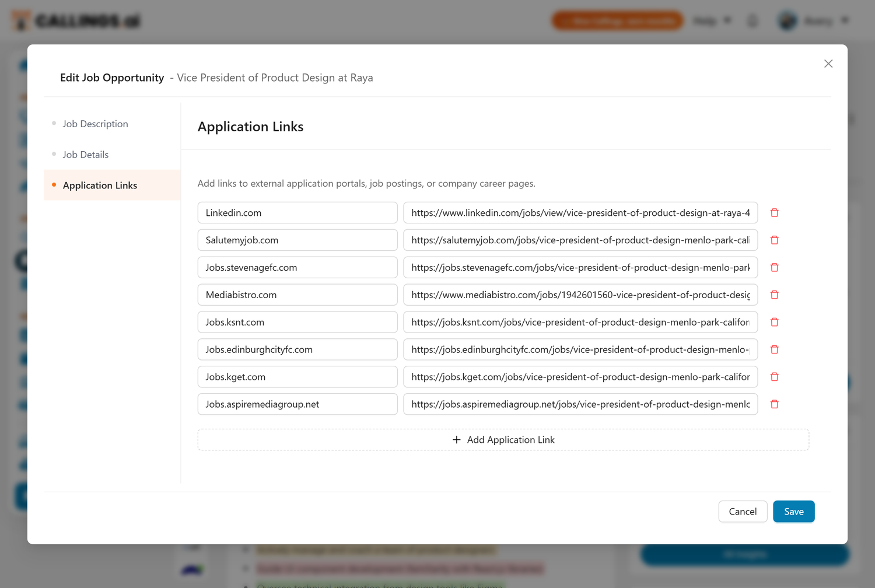Edit the jobs.stevenagefc.com URL field
This screenshot has height=588, width=875.
[580, 268]
